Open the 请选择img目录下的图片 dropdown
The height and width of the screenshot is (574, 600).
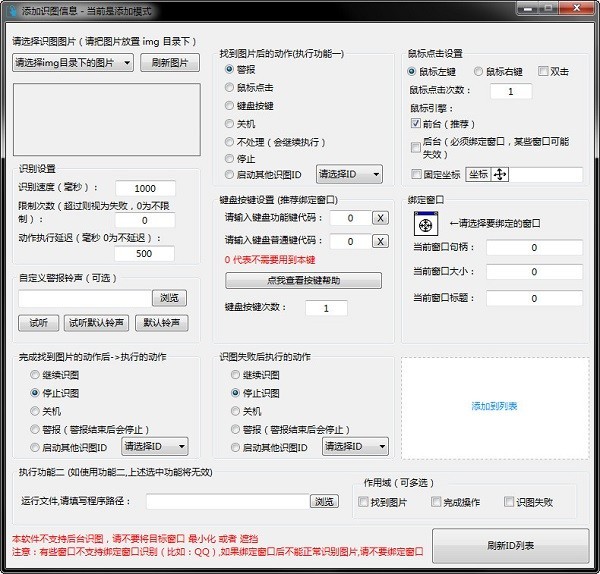(x=73, y=63)
